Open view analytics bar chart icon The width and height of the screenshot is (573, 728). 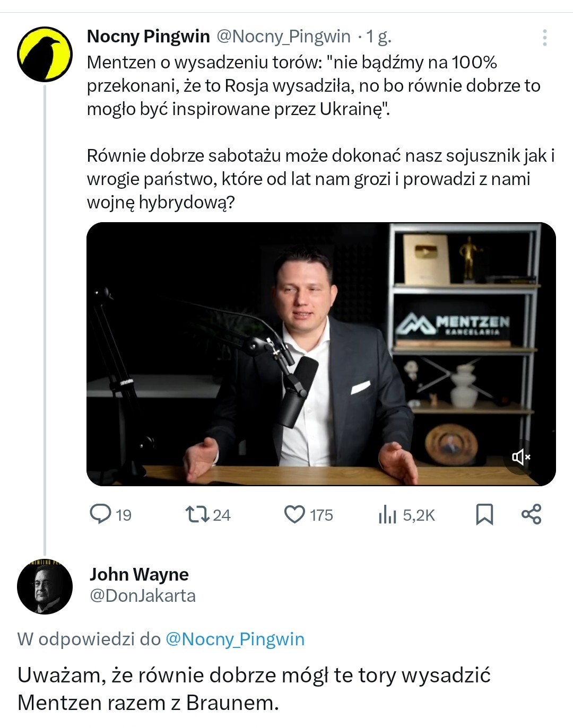[x=387, y=514]
